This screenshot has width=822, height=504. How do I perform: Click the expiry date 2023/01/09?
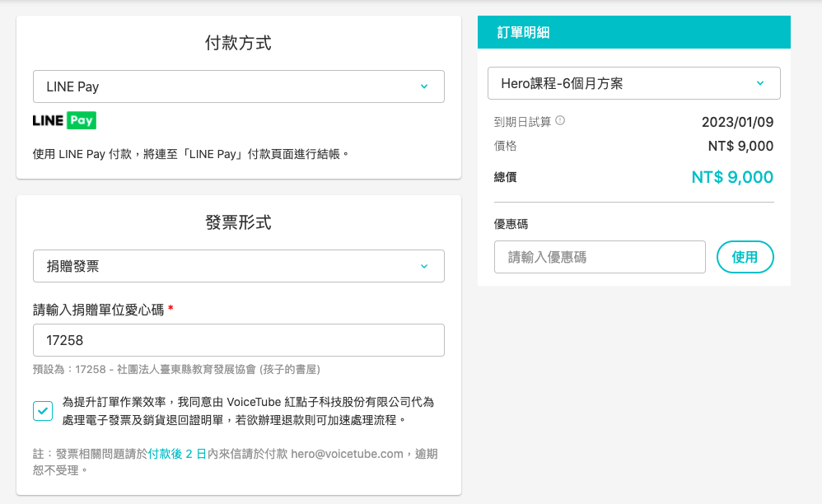pos(737,122)
